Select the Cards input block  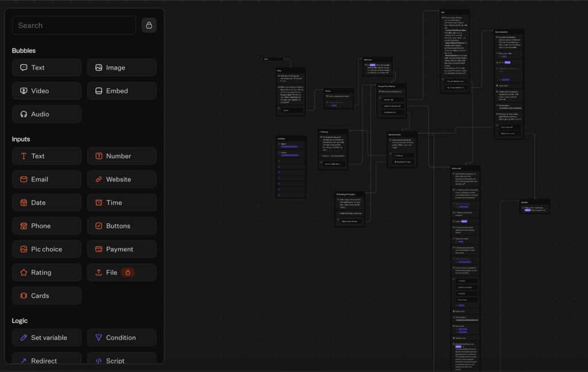pos(47,296)
